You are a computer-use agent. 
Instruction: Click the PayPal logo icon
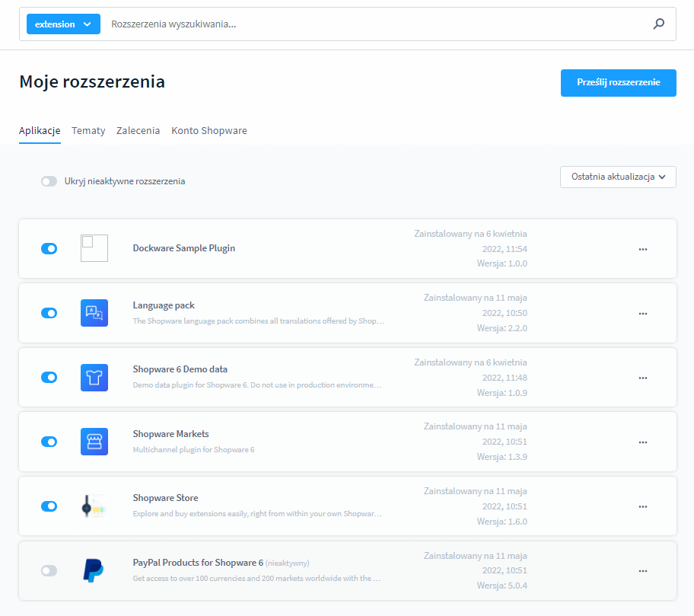[94, 570]
